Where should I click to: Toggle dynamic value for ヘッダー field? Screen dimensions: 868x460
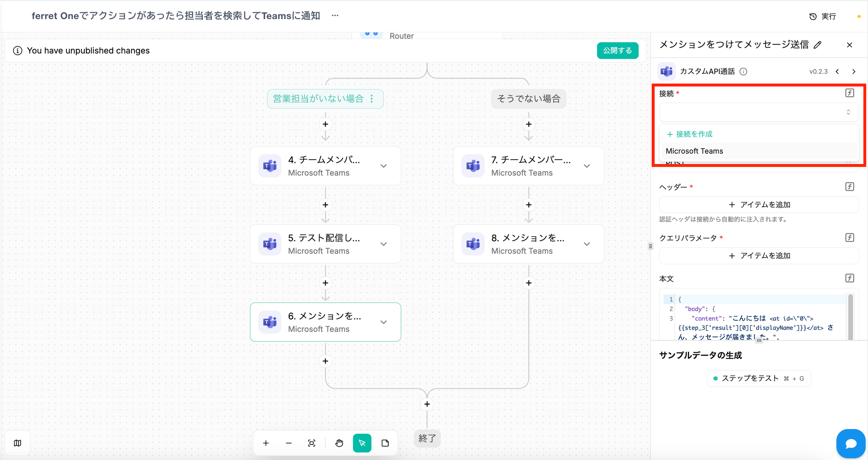[x=849, y=187]
